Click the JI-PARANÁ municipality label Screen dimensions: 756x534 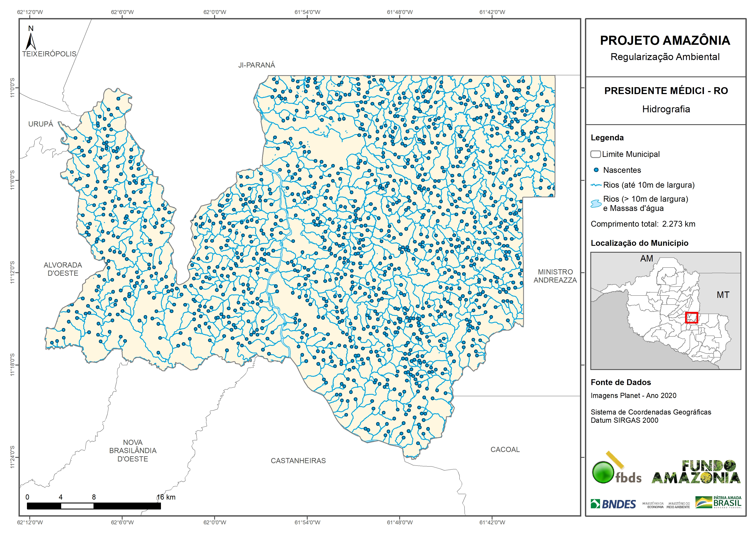click(x=257, y=65)
